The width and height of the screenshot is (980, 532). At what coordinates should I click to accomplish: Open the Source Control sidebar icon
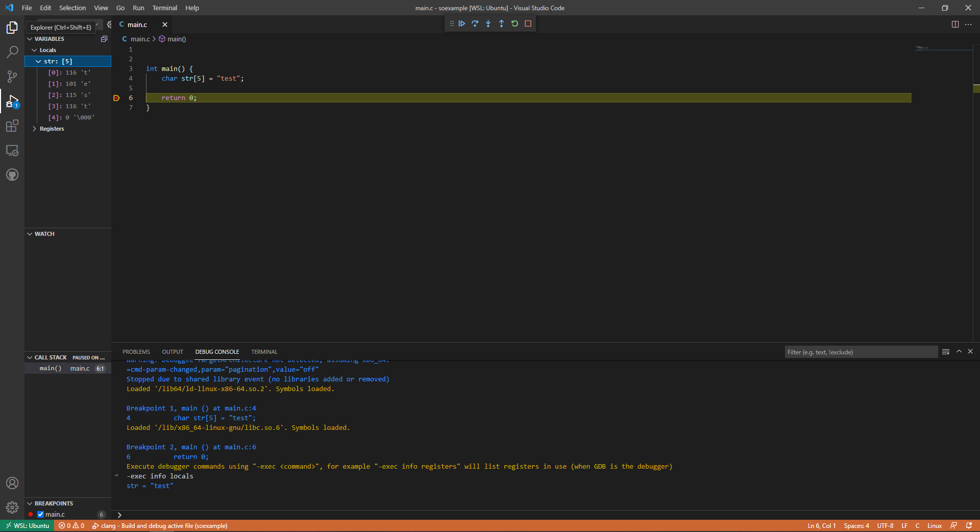[x=12, y=76]
